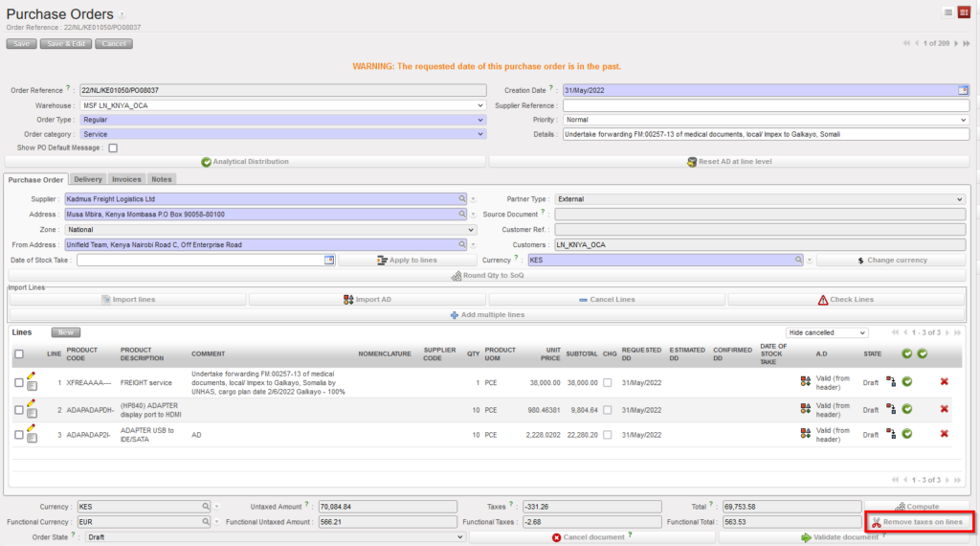Select the Purchase Order tab
Screen dimensions: 980x546
pos(35,180)
